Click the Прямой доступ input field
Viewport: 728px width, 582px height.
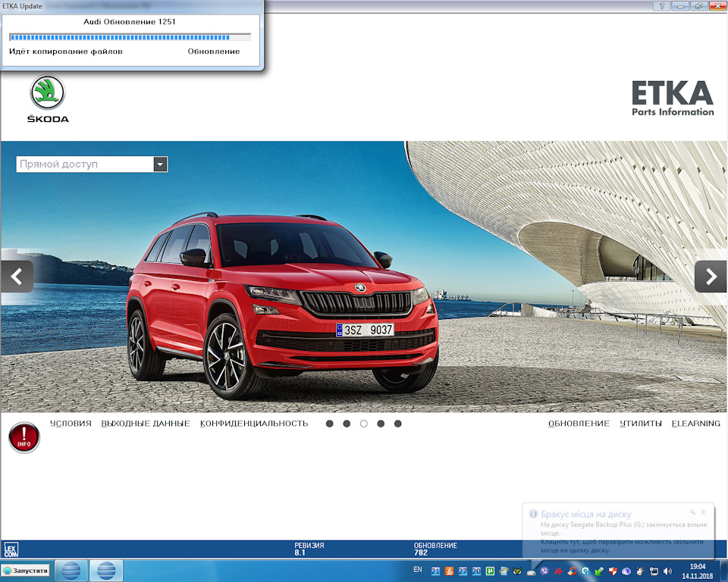(85, 164)
